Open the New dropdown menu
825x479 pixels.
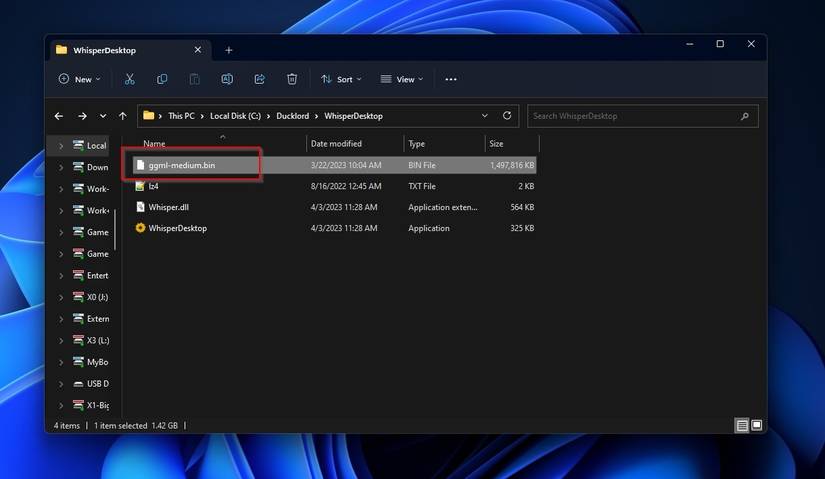coord(79,79)
